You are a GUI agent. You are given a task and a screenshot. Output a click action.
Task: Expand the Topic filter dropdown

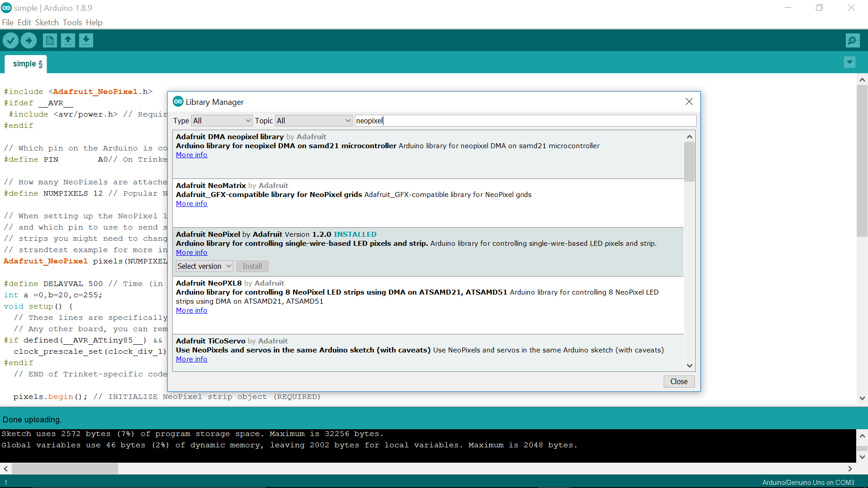[314, 121]
